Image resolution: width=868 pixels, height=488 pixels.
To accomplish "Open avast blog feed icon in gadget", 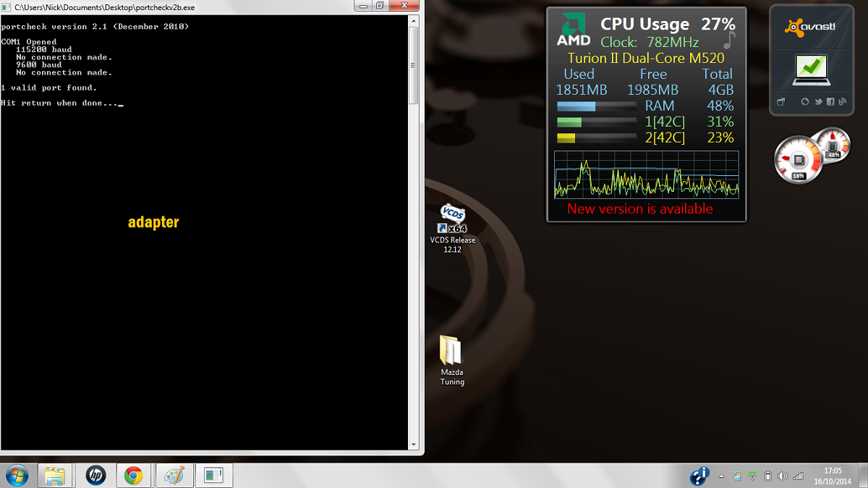I will [x=842, y=102].
